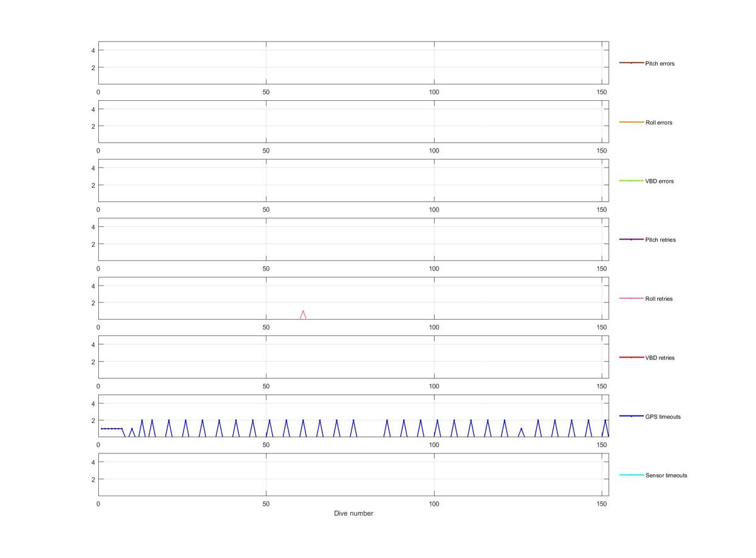
Task: Click the orange Roll errors legend line sample
Action: tap(631, 122)
